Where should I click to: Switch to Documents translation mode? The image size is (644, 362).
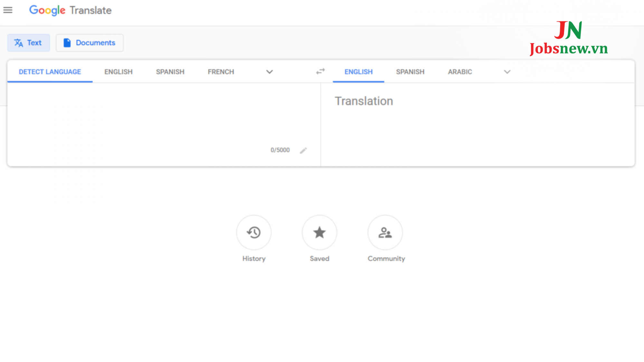[x=90, y=43]
